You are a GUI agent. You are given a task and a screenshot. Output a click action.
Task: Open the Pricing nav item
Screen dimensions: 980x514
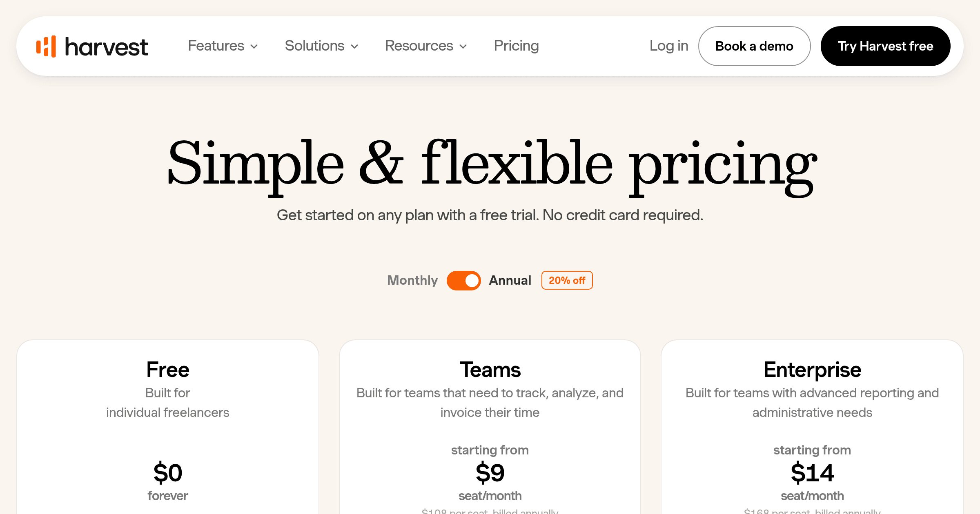coord(516,46)
